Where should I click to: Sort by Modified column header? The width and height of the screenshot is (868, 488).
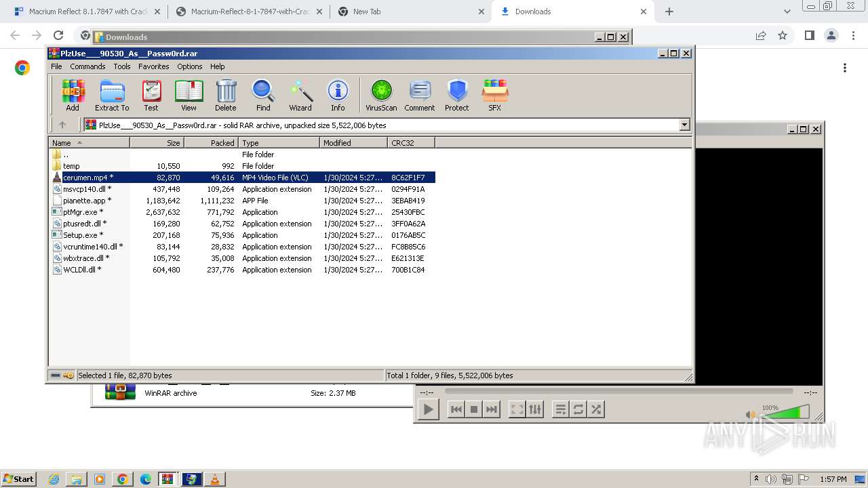tap(353, 142)
